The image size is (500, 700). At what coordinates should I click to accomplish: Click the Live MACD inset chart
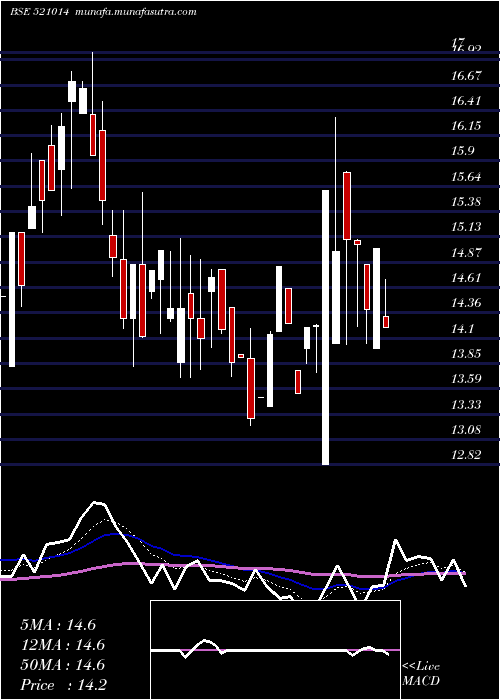275,650
